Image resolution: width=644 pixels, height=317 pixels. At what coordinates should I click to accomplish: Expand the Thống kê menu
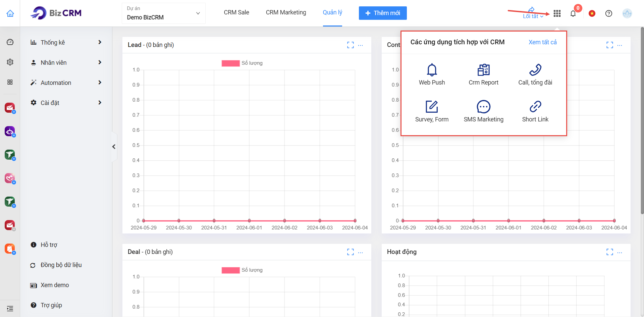coord(66,42)
